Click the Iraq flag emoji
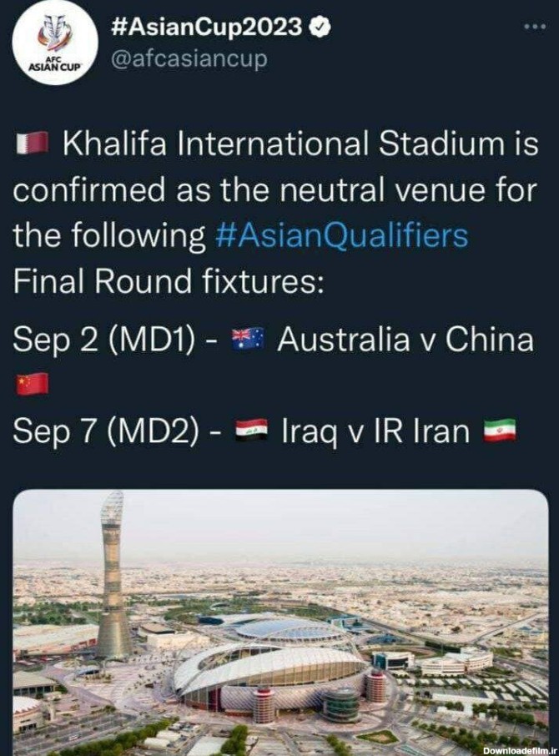The height and width of the screenshot is (756, 559). coord(251,431)
